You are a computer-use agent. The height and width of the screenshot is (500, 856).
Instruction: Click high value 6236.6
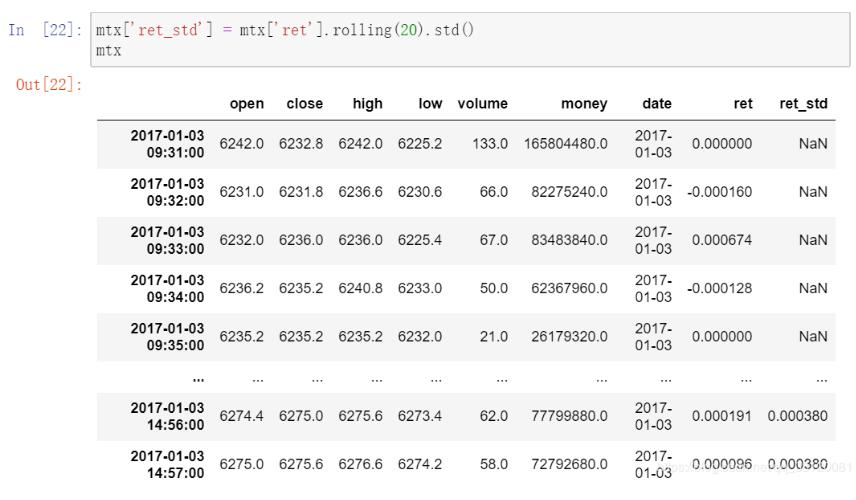pos(360,192)
